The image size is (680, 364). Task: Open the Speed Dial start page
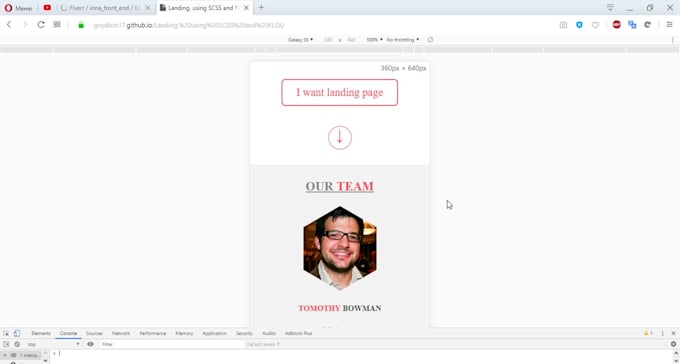57,25
